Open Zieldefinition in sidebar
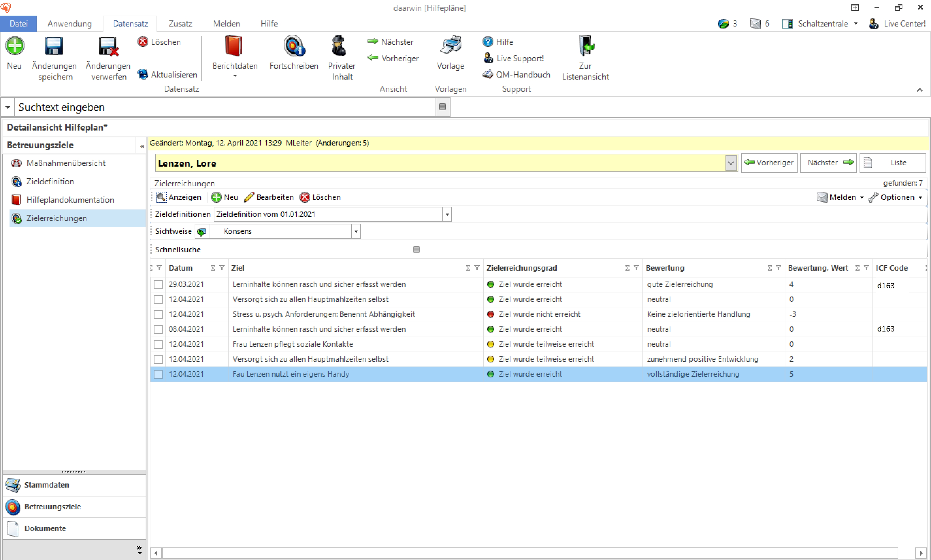 pyautogui.click(x=50, y=182)
